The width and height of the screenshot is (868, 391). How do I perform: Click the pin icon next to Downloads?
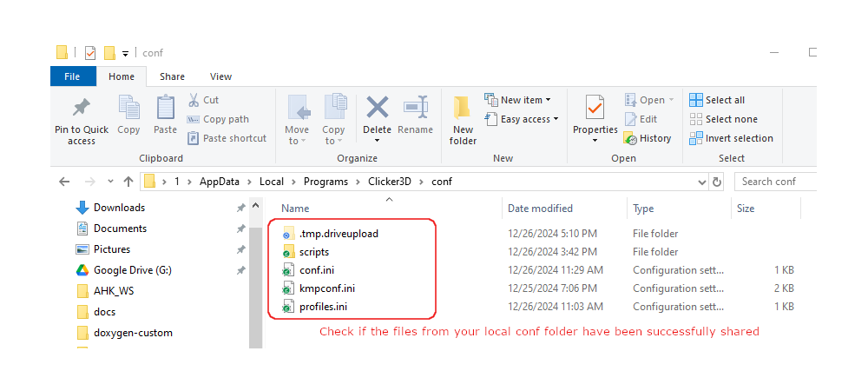pyautogui.click(x=240, y=209)
